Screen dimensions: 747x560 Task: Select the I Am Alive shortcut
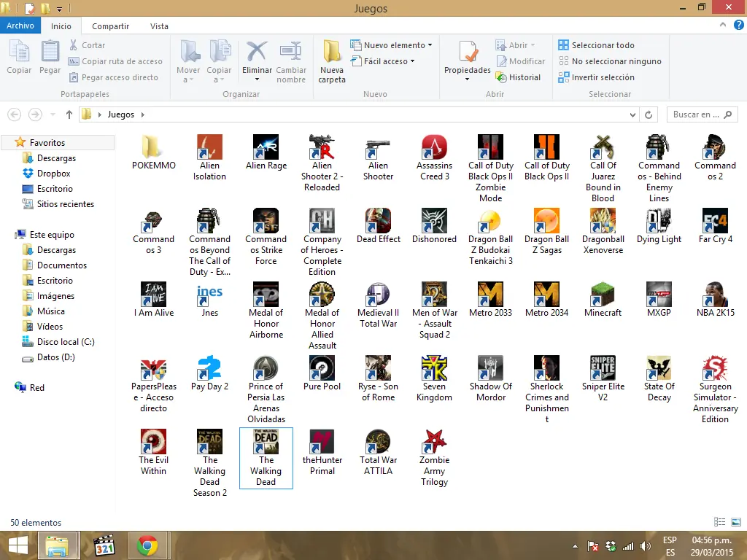click(x=153, y=300)
